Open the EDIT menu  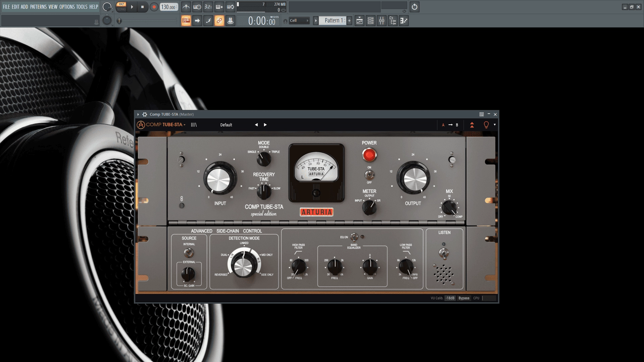pyautogui.click(x=15, y=7)
